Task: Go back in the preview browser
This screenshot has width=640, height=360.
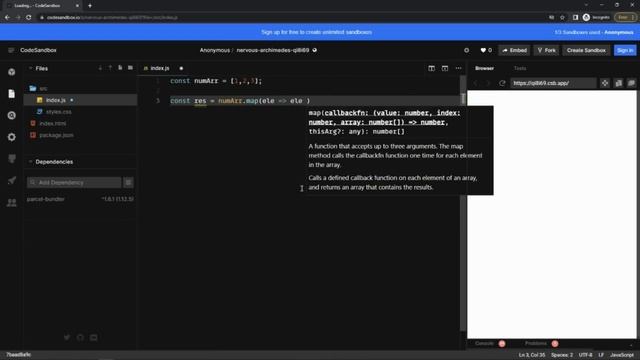Action: [x=476, y=83]
